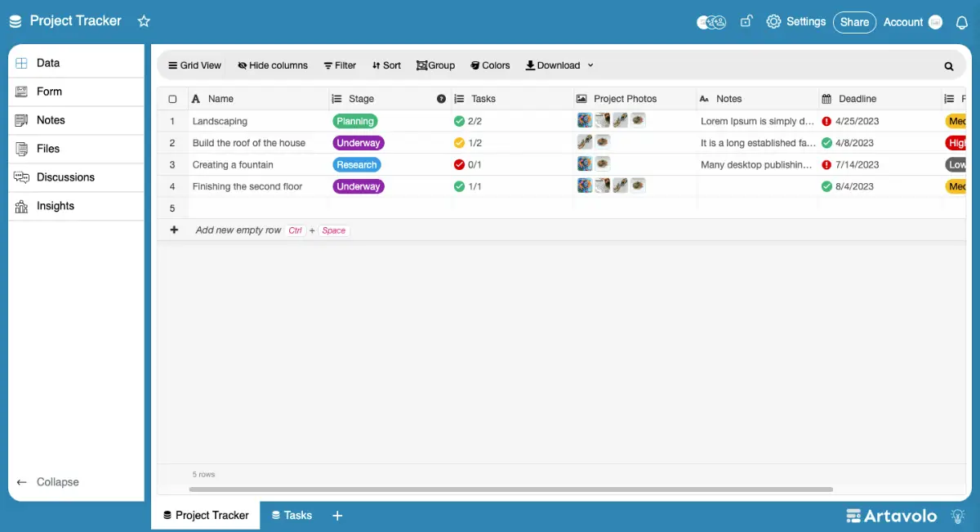
Task: Click the search magnifier icon in toolbar
Action: [x=949, y=66]
